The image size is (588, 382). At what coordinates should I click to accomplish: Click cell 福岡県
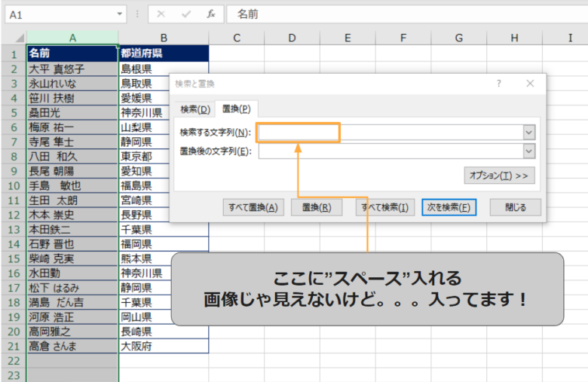(164, 244)
